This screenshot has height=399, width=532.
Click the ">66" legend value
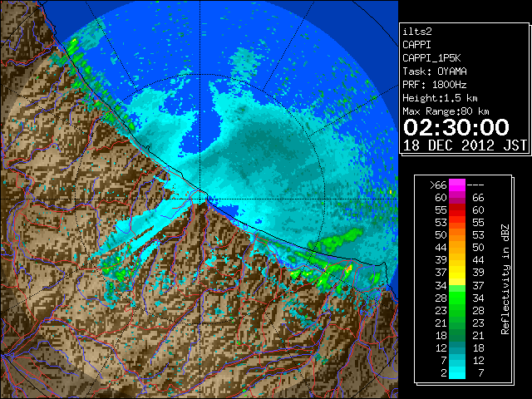pyautogui.click(x=438, y=185)
